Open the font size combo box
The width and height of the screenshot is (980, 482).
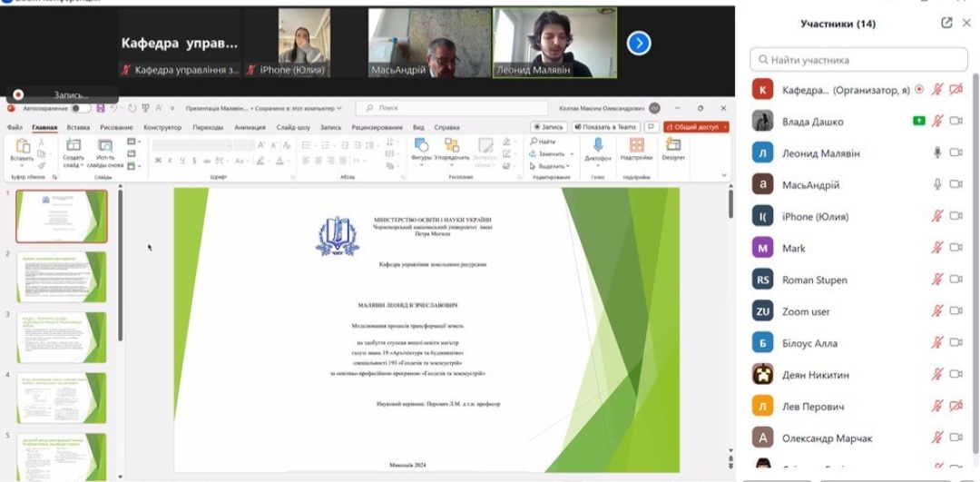(x=244, y=145)
